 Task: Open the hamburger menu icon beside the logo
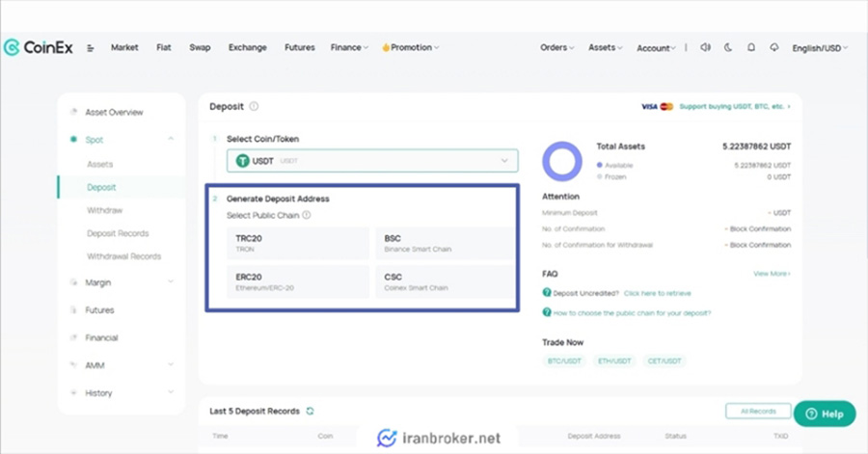pos(91,48)
